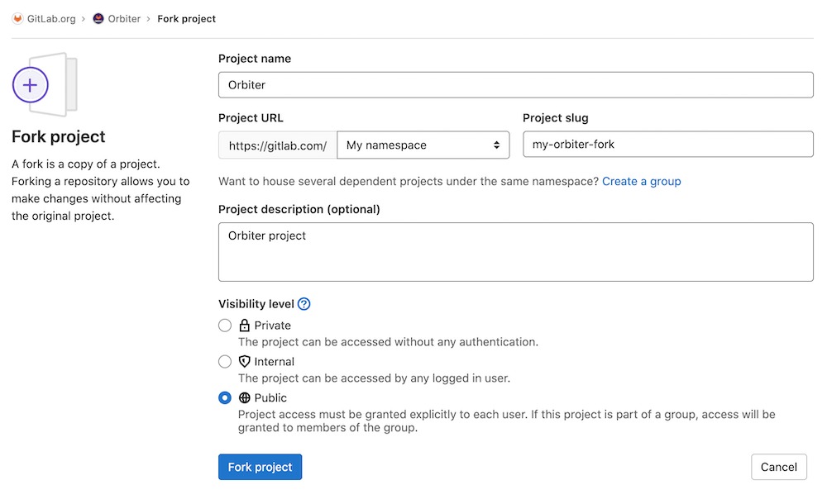This screenshot has height=504, width=827.
Task: Open the Create a group link
Action: [x=641, y=181]
